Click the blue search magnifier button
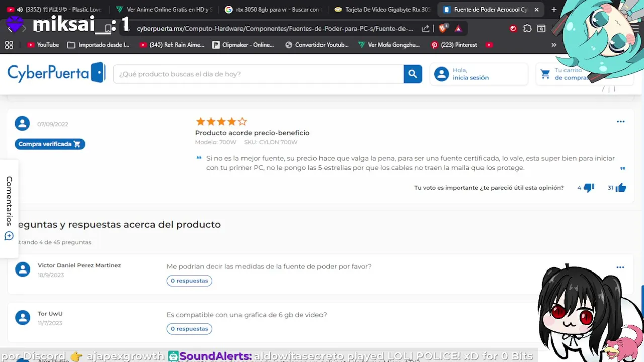Viewport: 644px width, 362px height. pyautogui.click(x=413, y=74)
